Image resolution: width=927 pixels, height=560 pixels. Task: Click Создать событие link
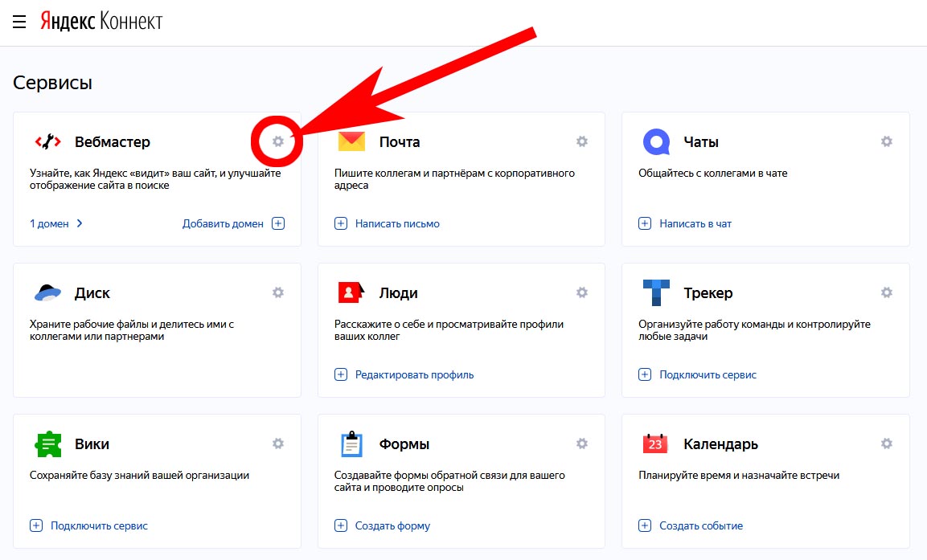click(x=701, y=525)
